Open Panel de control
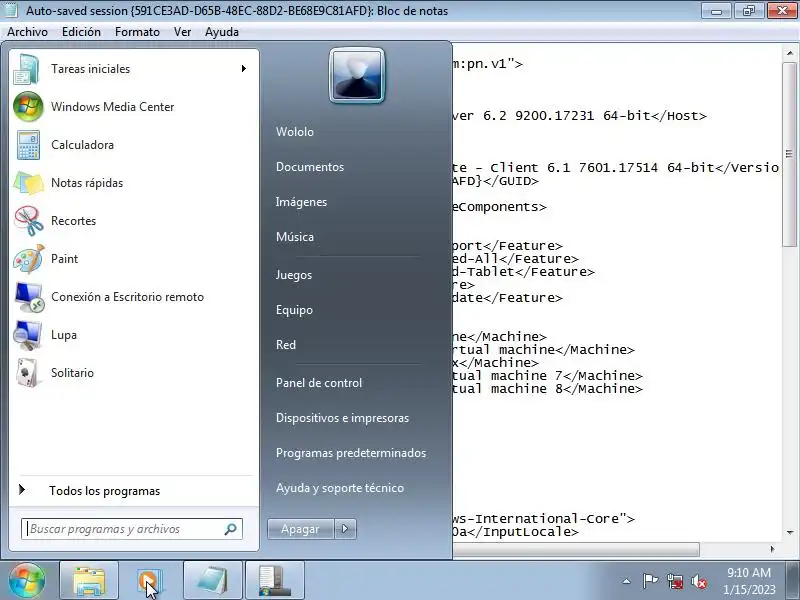Screen dimensions: 800x600 (319, 383)
